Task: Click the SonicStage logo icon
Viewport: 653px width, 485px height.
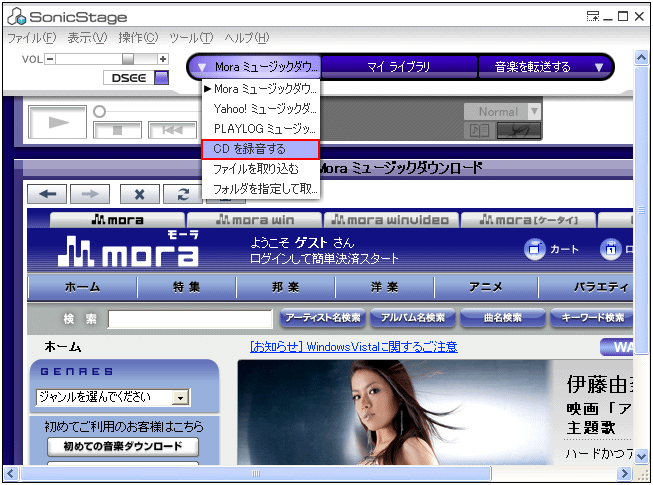Action: click(17, 17)
